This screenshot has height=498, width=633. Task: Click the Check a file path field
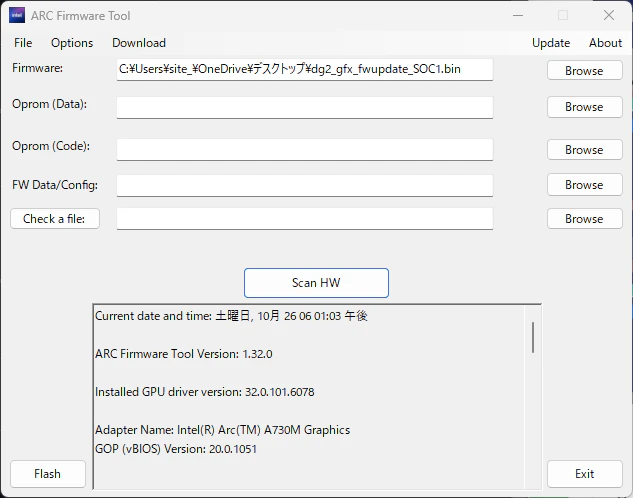305,219
